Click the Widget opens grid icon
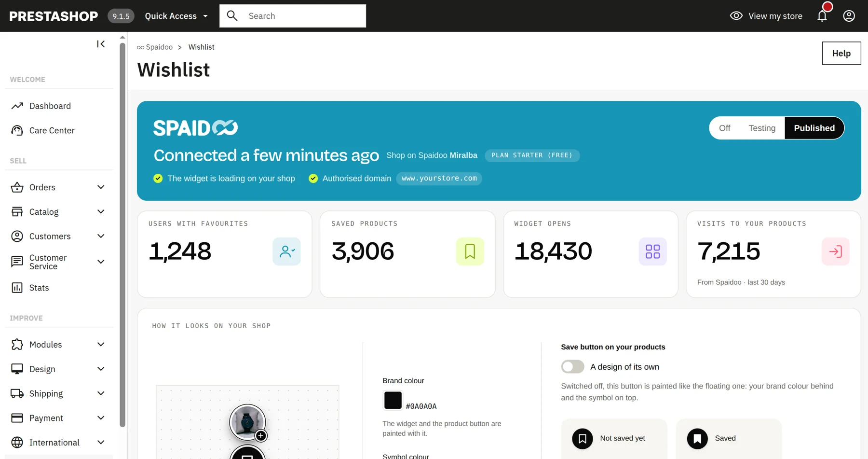The image size is (868, 459). (x=652, y=251)
